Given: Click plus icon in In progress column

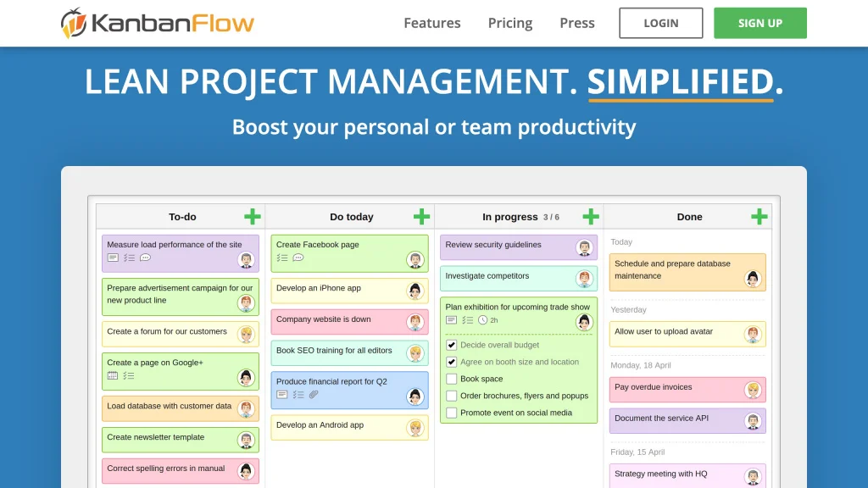Looking at the screenshot, I should coord(591,217).
